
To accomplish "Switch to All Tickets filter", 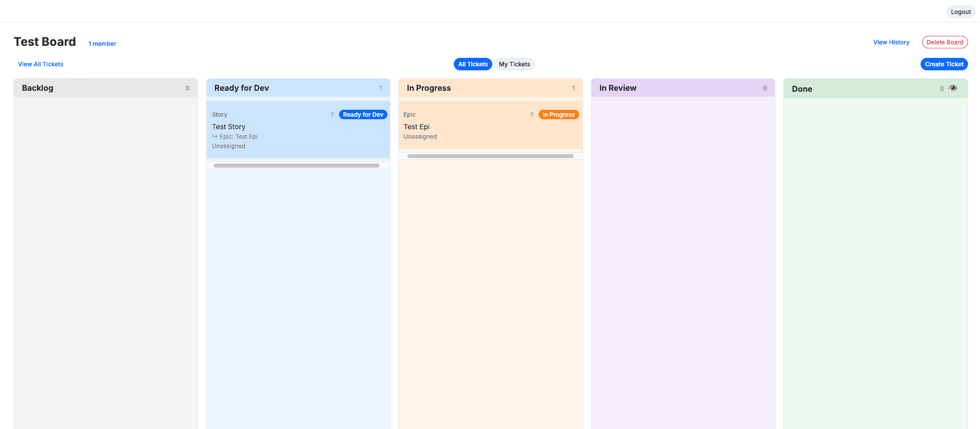I will [x=473, y=64].
